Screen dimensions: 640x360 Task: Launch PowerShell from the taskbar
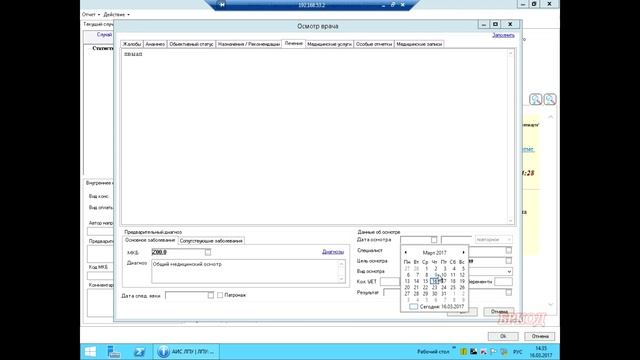click(139, 351)
